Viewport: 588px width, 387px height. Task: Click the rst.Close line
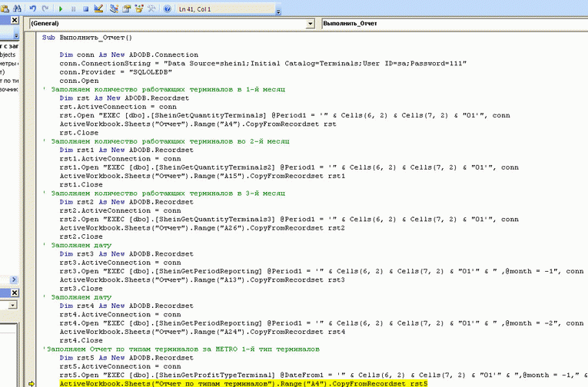(78, 133)
